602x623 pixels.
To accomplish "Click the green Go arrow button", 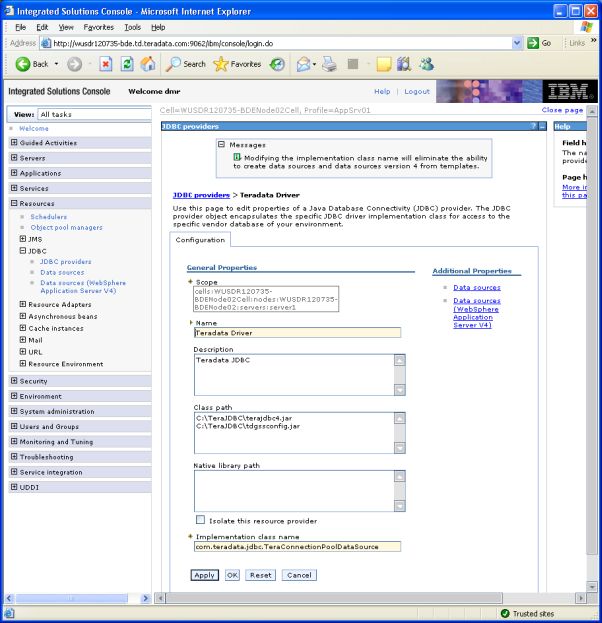I will 532,43.
